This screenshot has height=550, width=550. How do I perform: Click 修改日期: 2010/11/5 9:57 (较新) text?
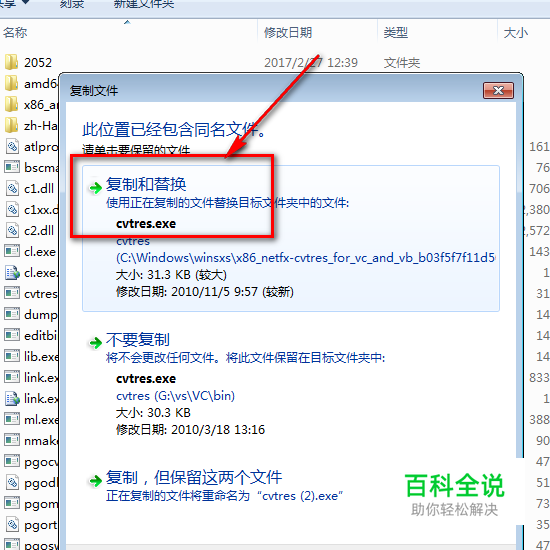205,291
